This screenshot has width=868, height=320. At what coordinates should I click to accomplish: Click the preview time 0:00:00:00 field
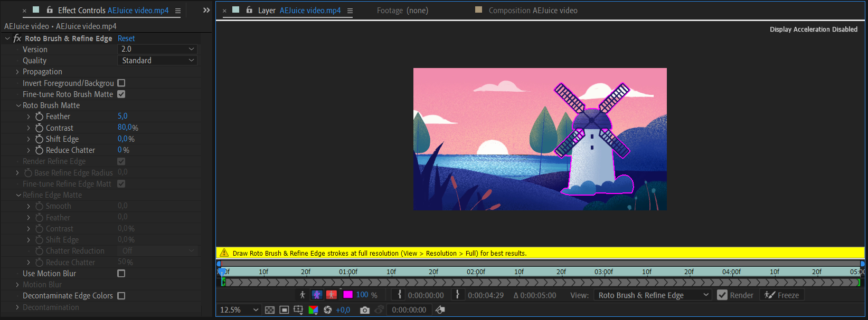(409, 310)
